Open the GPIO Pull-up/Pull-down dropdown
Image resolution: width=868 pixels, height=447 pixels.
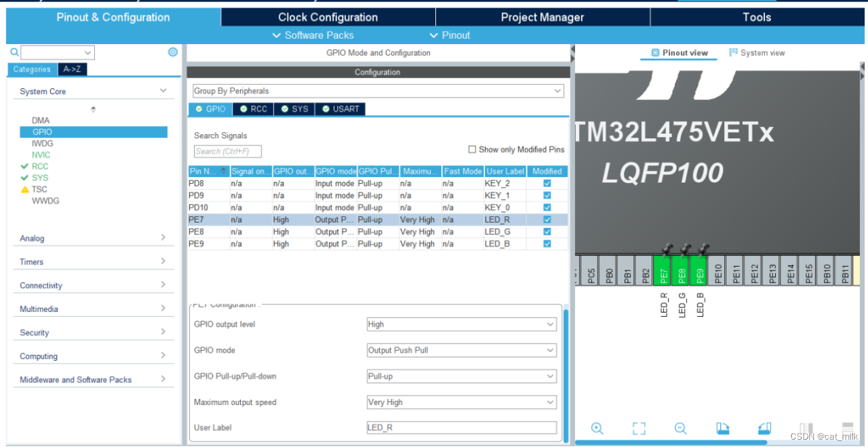tap(461, 376)
